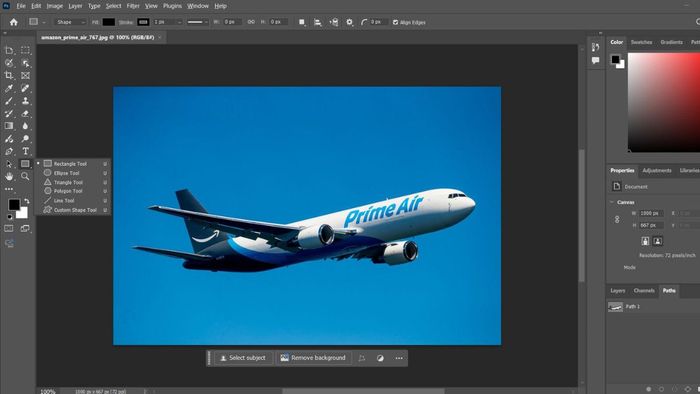Open tool preset picker arrow
The height and width of the screenshot is (394, 700).
pos(44,22)
